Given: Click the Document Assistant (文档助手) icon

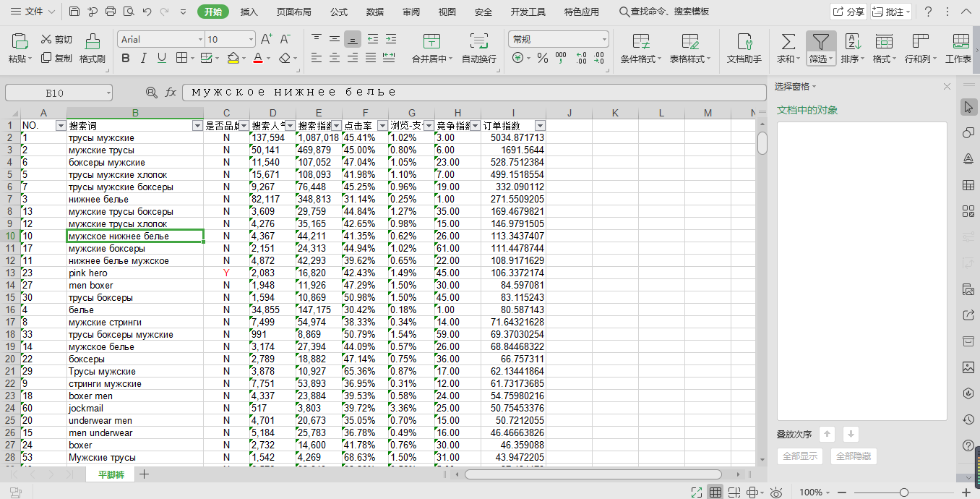Looking at the screenshot, I should point(744,41).
